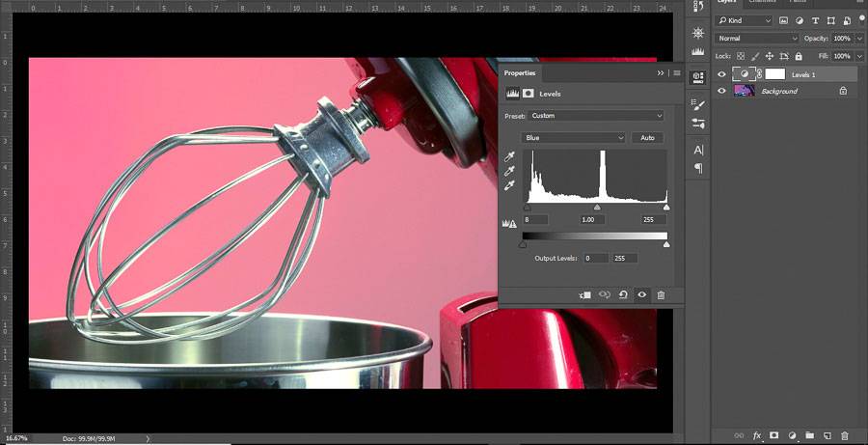Open the Normal blend mode dropdown
868x445 pixels.
click(758, 39)
